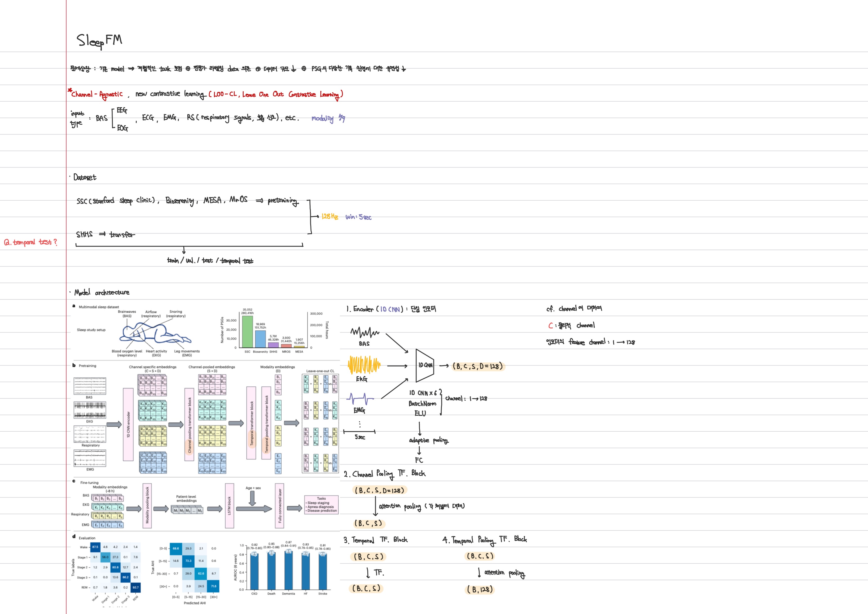Click the pink LSTM block in the figure
Image resolution: width=868 pixels, height=614 pixels.
[x=229, y=506]
